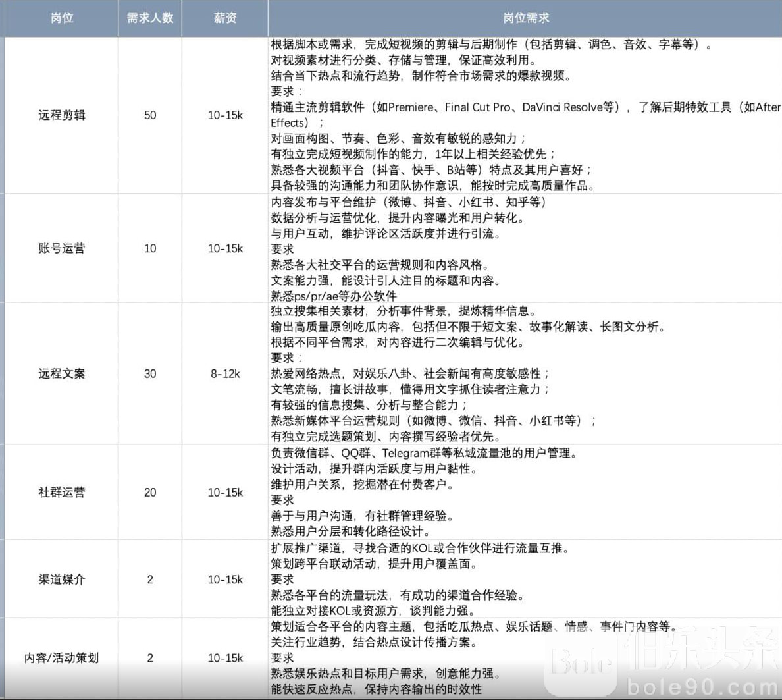Image resolution: width=782 pixels, height=700 pixels.
Task: Click the 远程文案 position cell
Action: (x=61, y=373)
